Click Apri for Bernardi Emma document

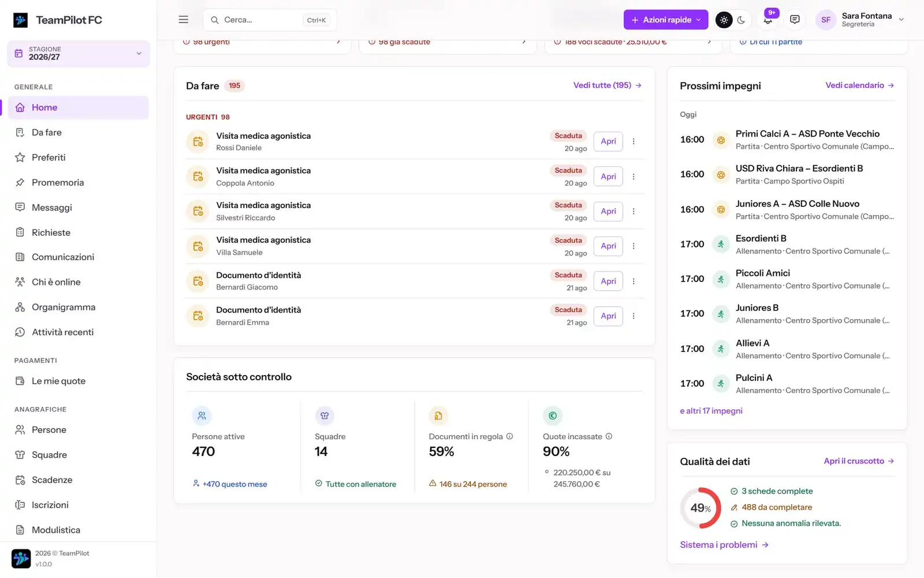point(608,316)
